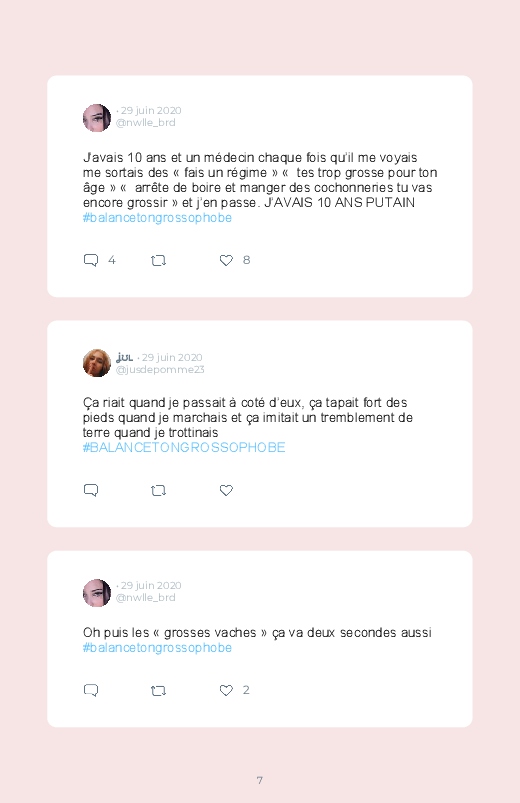
Task: Open the avatar in the third tweet
Action: pyautogui.click(x=97, y=593)
